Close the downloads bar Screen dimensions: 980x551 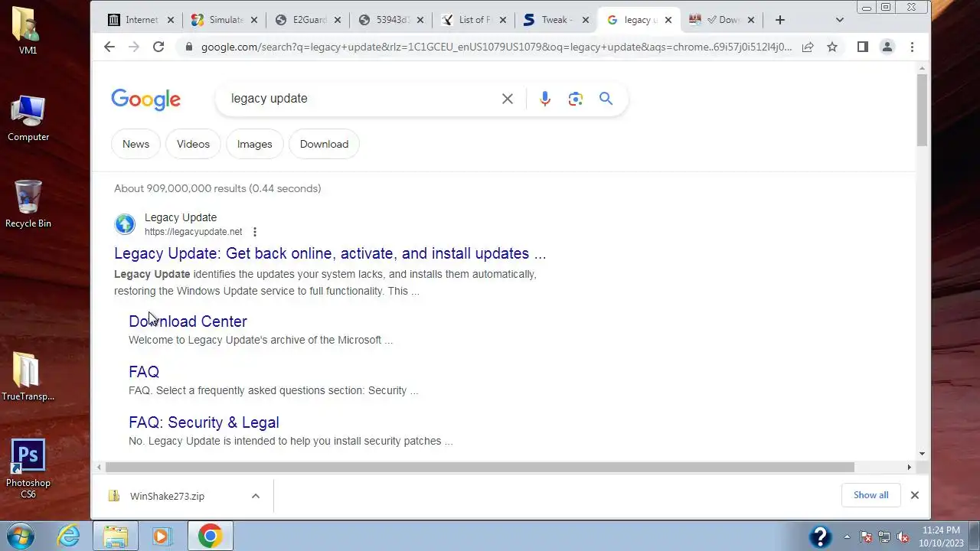tap(914, 495)
